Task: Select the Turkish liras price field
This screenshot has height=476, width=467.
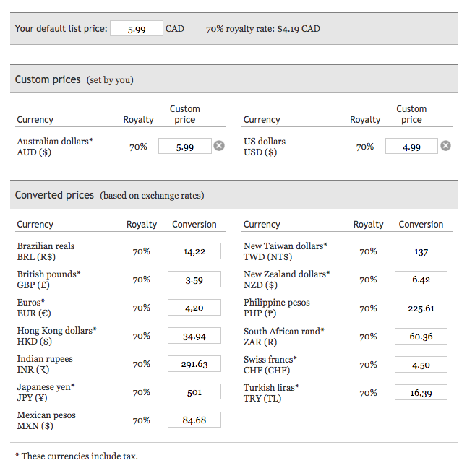Action: (x=421, y=393)
